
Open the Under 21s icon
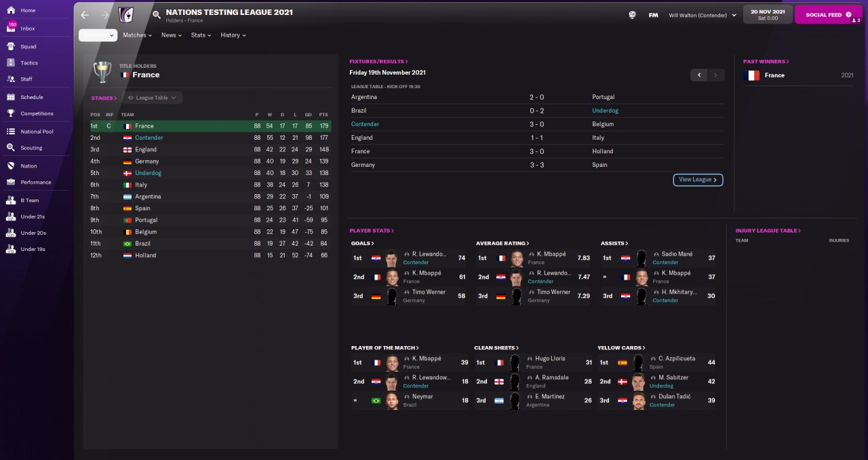click(11, 216)
